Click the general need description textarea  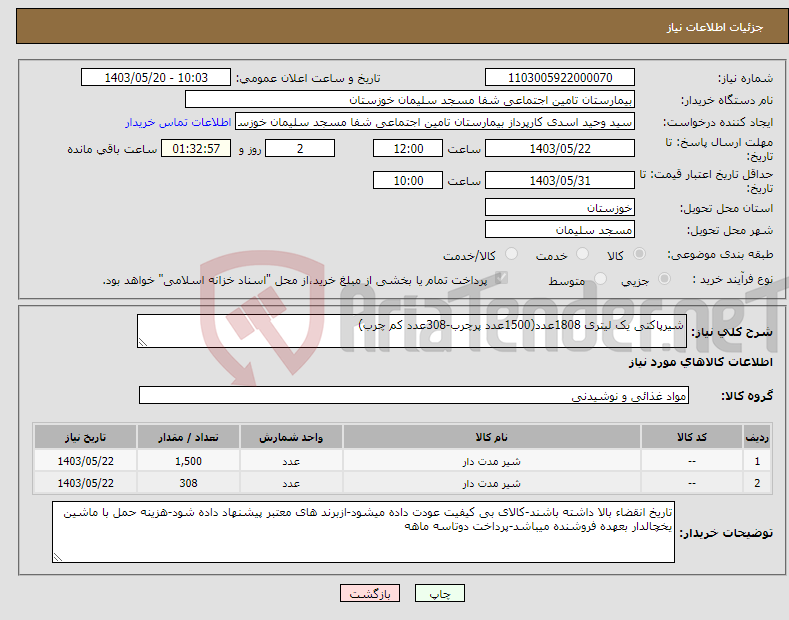click(x=412, y=331)
